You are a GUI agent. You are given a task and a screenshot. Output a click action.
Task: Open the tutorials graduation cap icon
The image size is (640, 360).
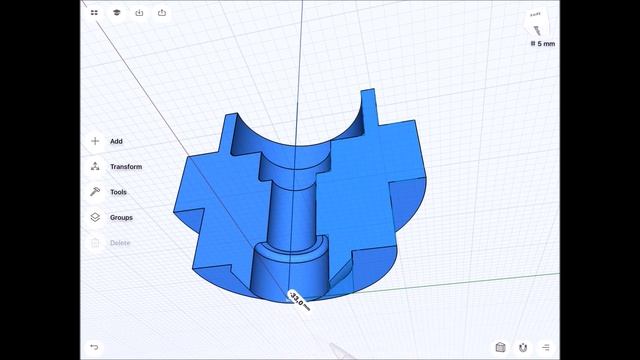point(117,13)
